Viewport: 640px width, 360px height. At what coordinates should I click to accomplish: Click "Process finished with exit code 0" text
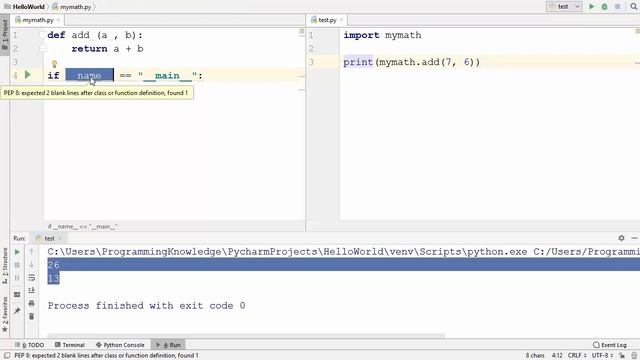(x=147, y=306)
